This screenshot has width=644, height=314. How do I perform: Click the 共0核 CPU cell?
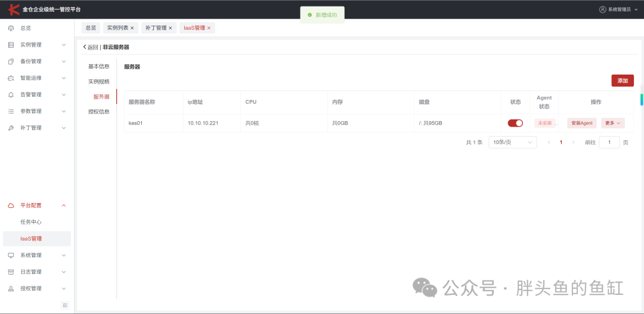click(x=284, y=123)
